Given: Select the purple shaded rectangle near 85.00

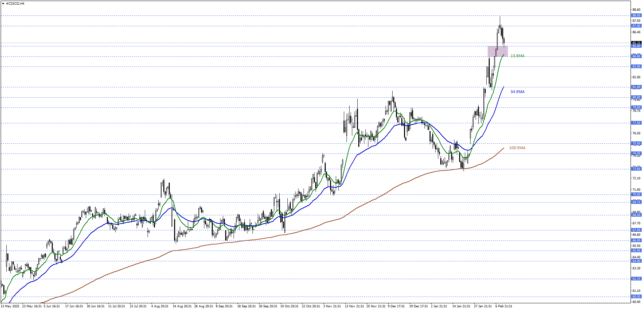Looking at the screenshot, I should pos(497,51).
